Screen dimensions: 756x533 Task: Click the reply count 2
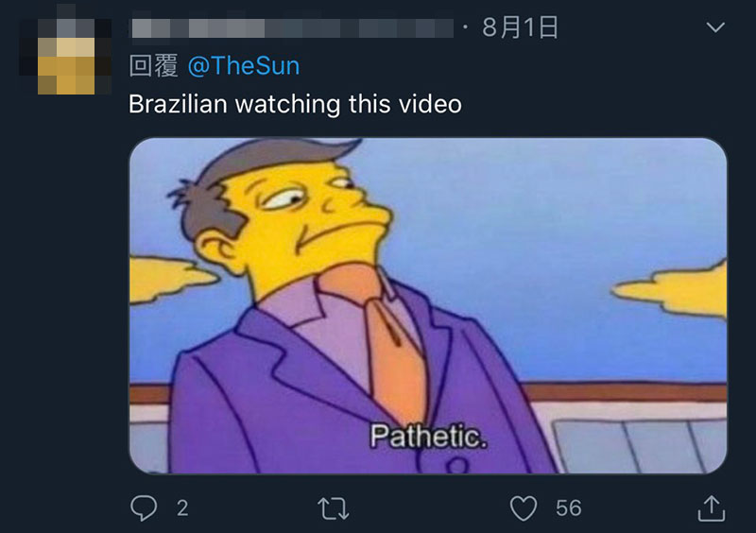182,508
